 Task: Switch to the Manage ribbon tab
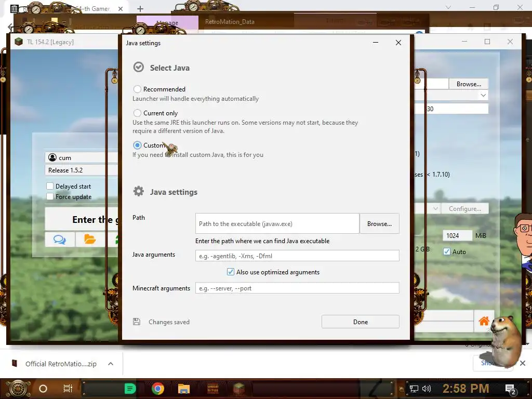coord(168,22)
